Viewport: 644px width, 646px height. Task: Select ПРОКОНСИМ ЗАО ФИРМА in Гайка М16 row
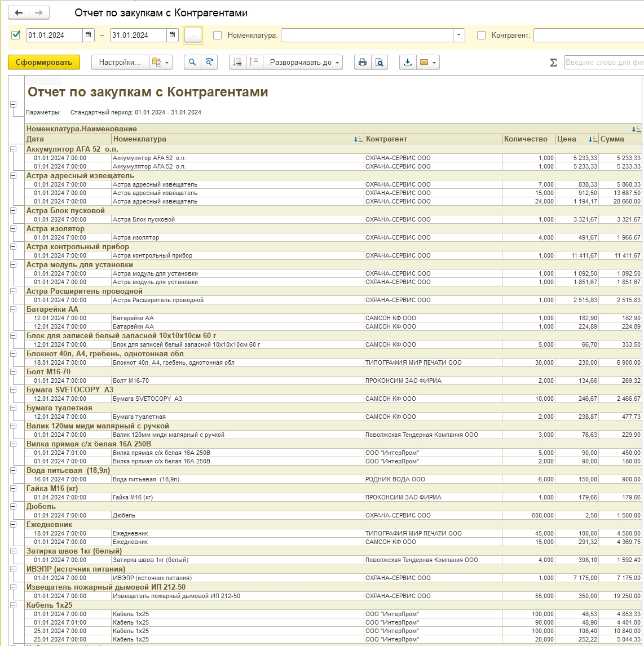pyautogui.click(x=433, y=498)
